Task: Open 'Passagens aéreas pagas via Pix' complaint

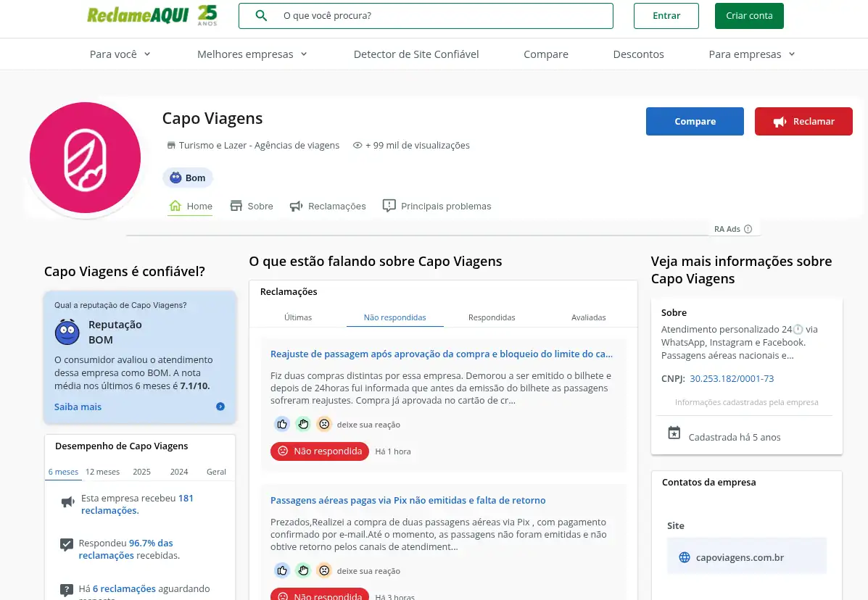Action: pos(408,501)
